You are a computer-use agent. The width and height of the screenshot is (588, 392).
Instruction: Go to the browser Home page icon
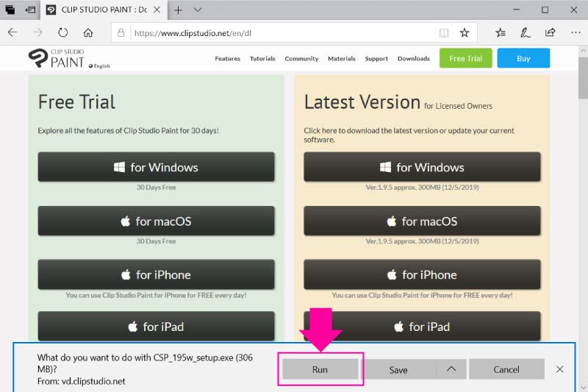tap(88, 33)
